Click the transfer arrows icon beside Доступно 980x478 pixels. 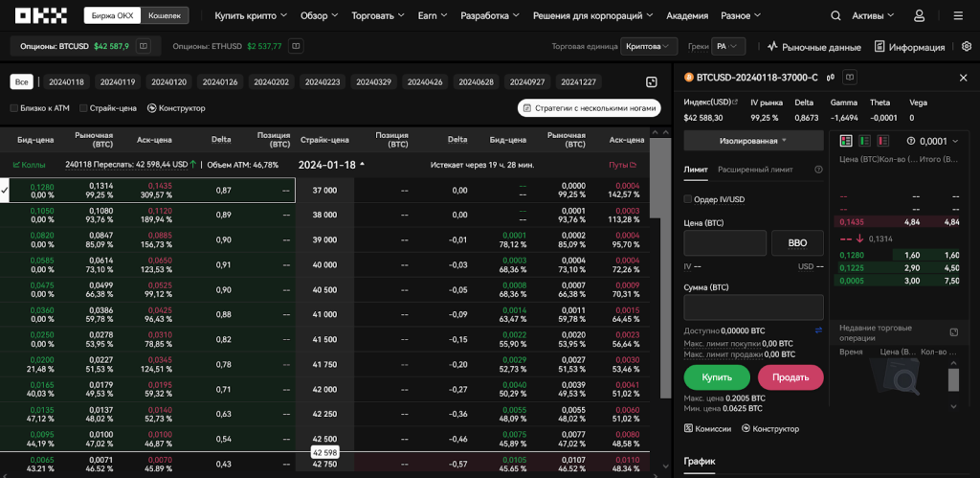pyautogui.click(x=818, y=330)
